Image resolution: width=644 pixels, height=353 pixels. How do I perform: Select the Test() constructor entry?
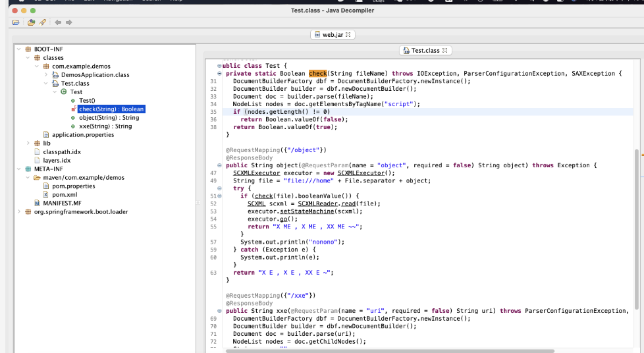click(x=87, y=101)
